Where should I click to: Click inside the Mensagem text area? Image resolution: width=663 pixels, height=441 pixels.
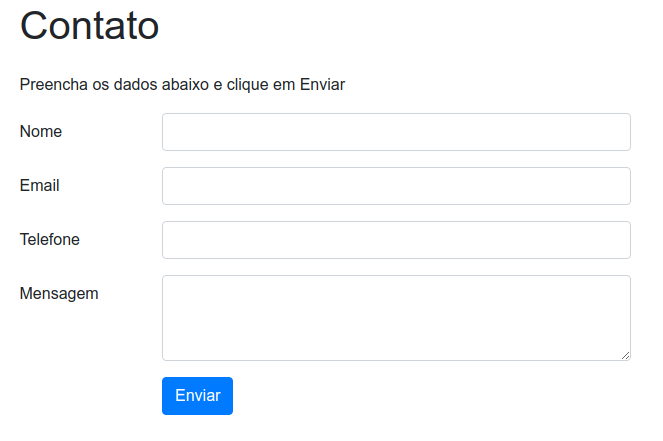pyautogui.click(x=396, y=317)
